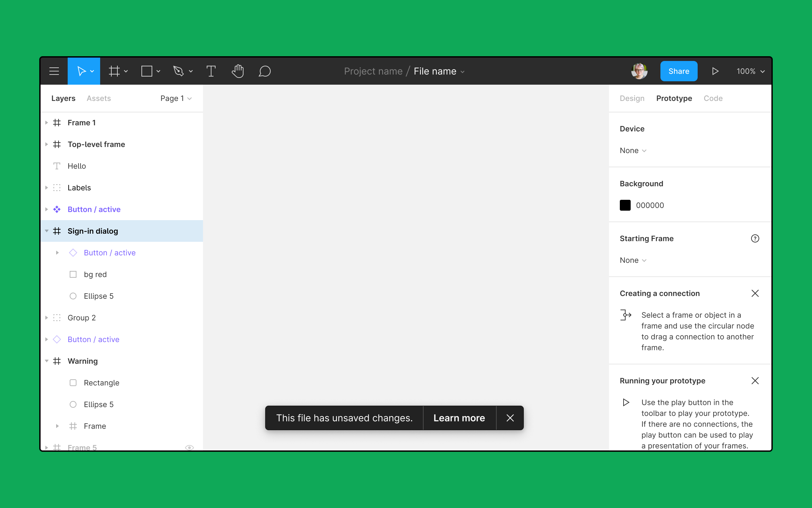Select the Comment tool
812x508 pixels.
point(264,71)
